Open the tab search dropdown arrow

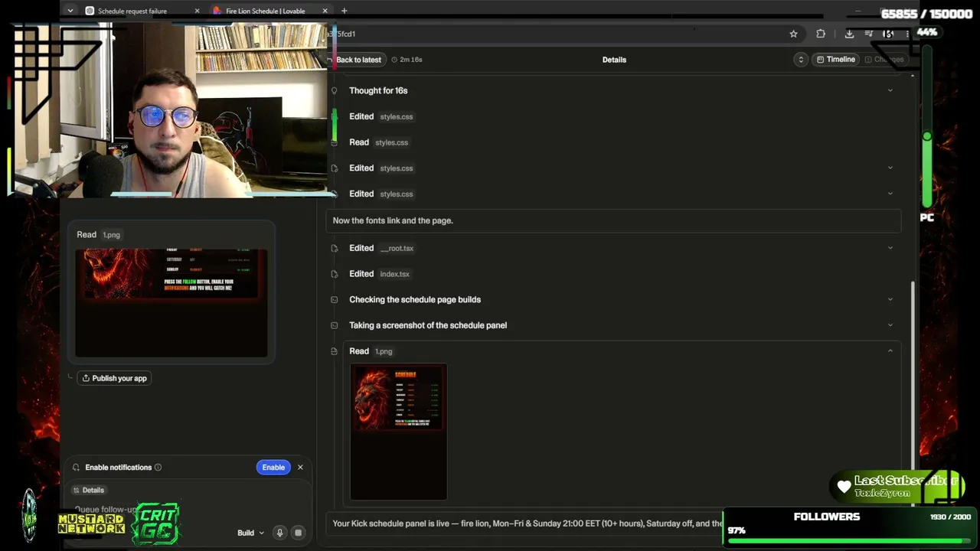click(70, 11)
